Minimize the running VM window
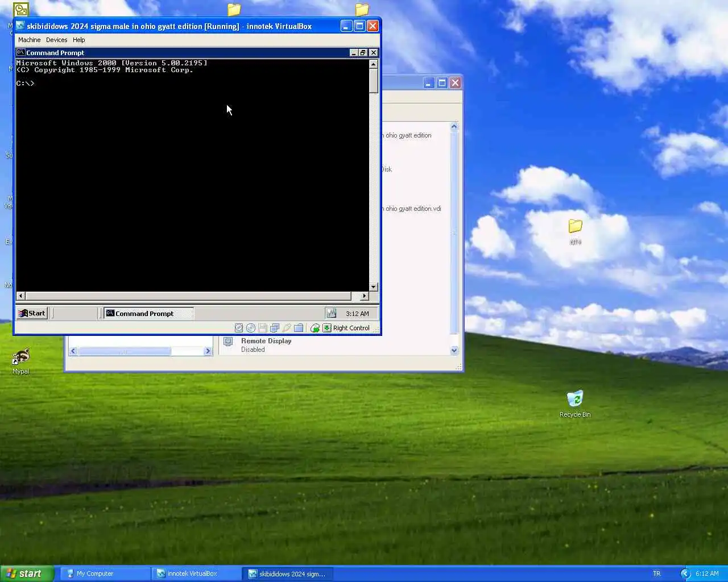 pyautogui.click(x=346, y=26)
